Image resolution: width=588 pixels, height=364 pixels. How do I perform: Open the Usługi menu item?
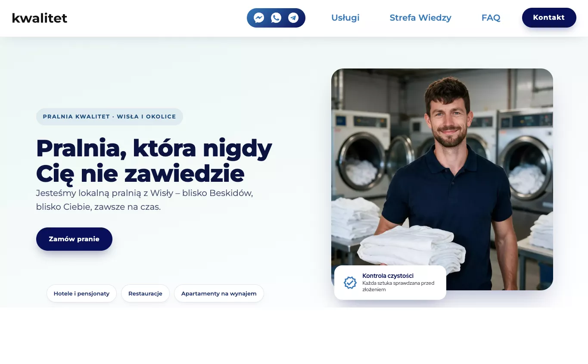(x=345, y=18)
